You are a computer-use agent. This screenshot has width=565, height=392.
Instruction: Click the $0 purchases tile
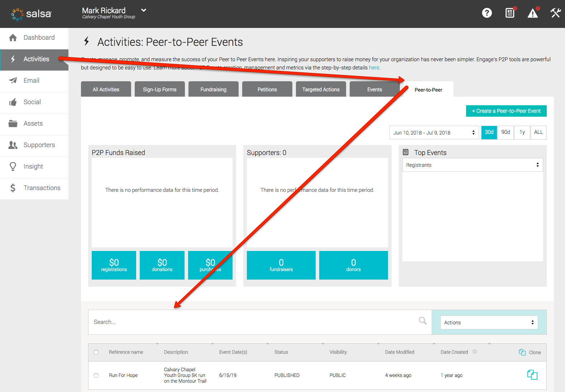[210, 265]
